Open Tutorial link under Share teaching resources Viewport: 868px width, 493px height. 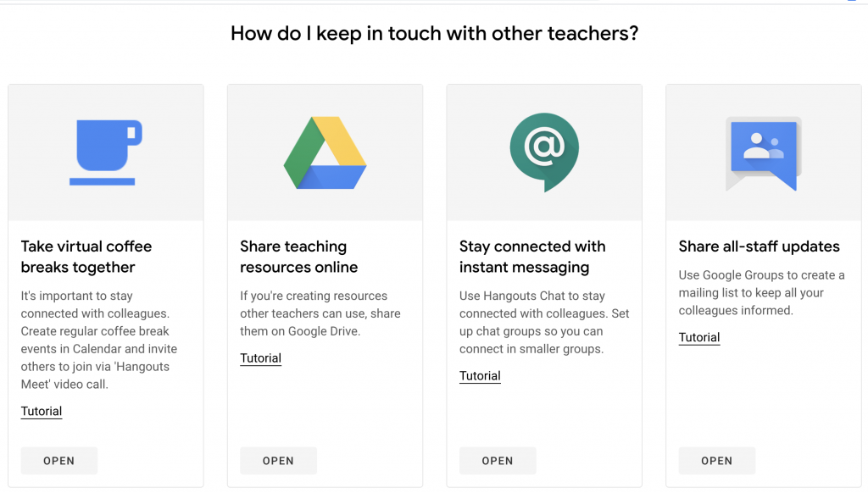[x=261, y=358]
